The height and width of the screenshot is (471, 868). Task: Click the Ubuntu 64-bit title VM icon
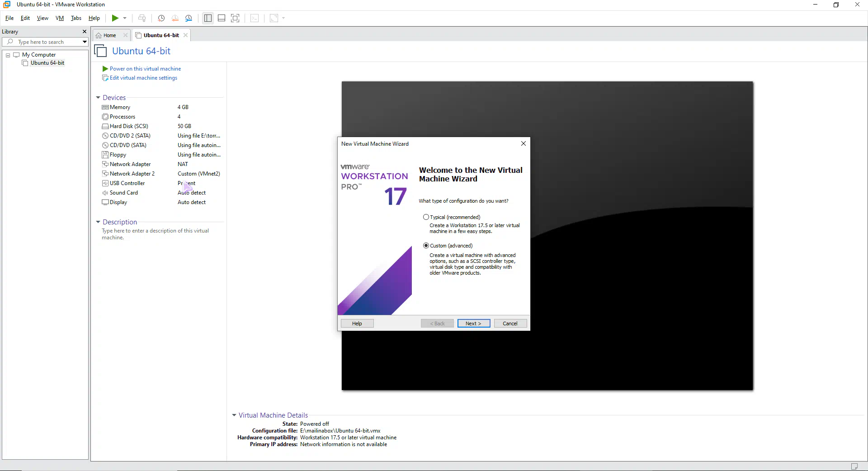[x=100, y=51]
